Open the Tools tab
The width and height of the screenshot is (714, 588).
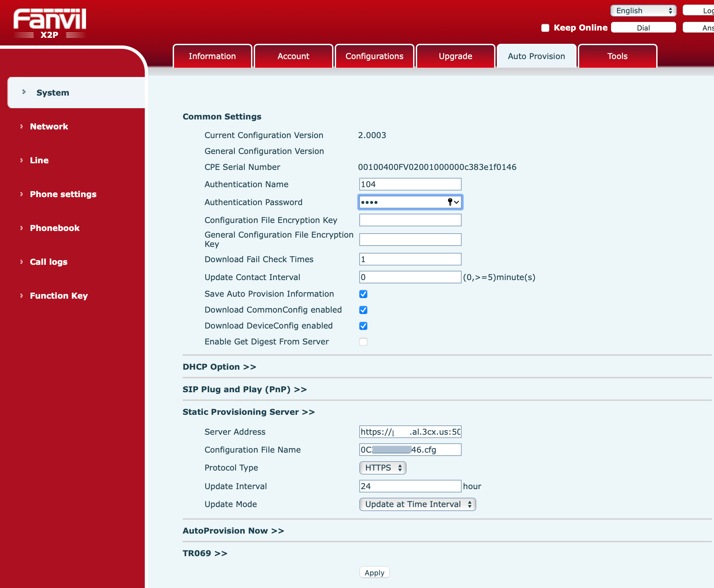[x=617, y=56]
